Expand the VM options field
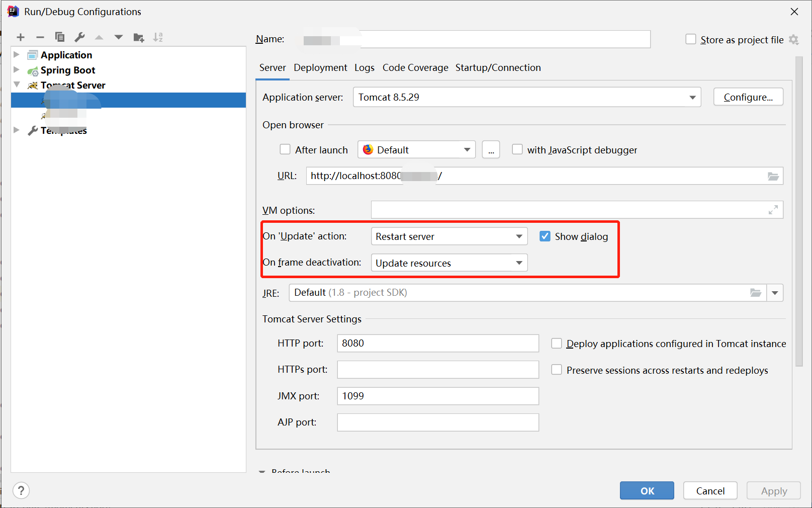 tap(773, 210)
